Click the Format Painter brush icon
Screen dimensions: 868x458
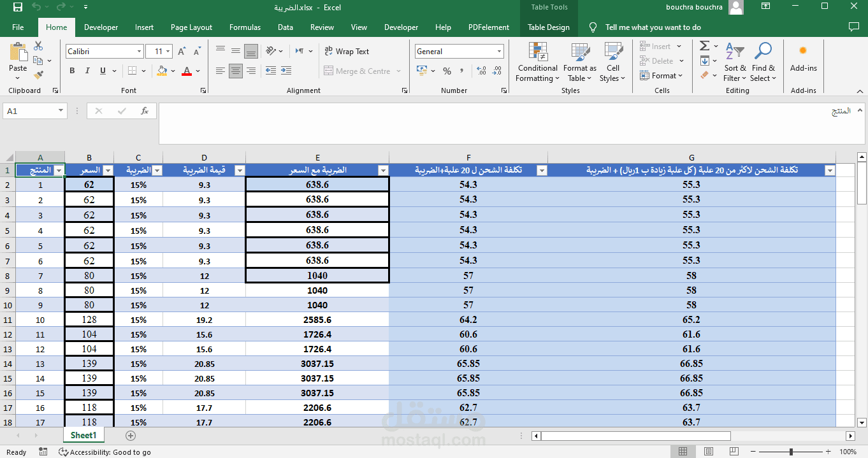pyautogui.click(x=38, y=74)
